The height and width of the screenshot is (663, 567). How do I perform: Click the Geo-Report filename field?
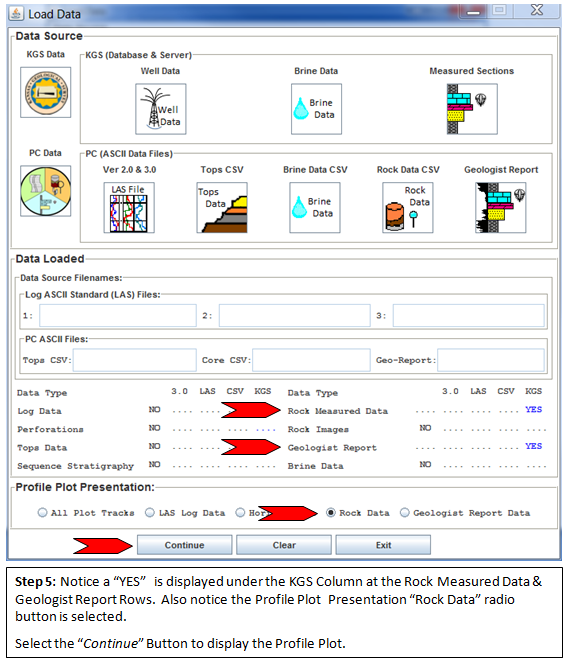click(x=491, y=360)
